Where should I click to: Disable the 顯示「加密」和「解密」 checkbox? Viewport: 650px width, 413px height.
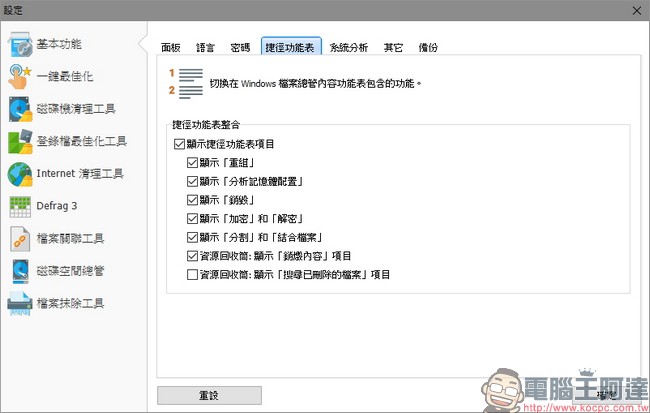(x=193, y=218)
